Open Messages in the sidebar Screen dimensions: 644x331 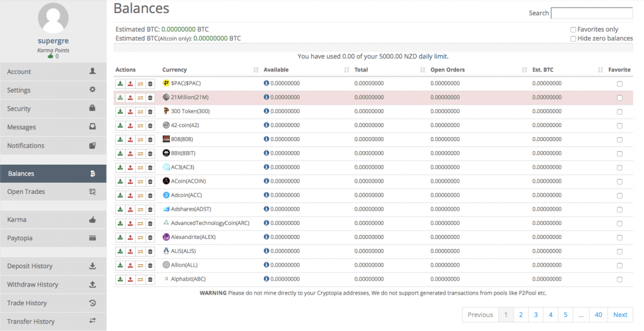pos(53,127)
